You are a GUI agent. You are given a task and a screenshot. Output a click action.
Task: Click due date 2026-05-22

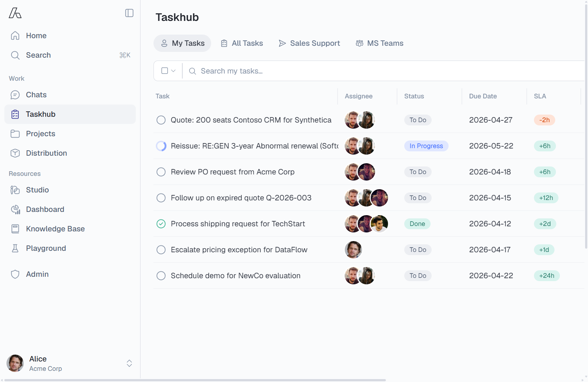click(x=491, y=146)
